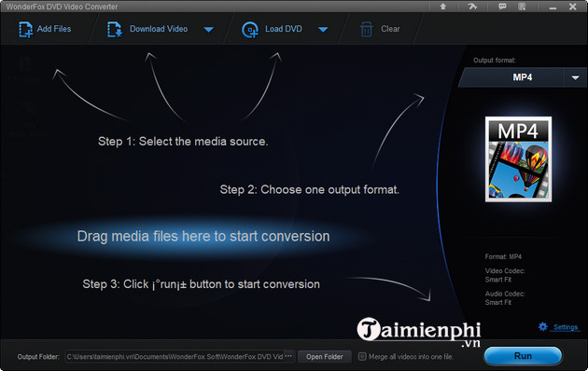Screen dimensions: 588x371
Task: Browse output folder with the ellipsis button
Action: click(288, 356)
